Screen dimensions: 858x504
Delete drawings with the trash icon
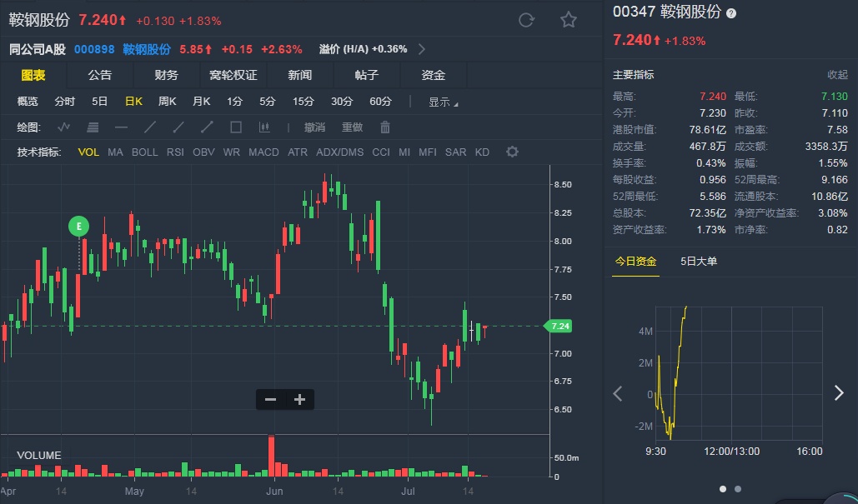[x=385, y=127]
